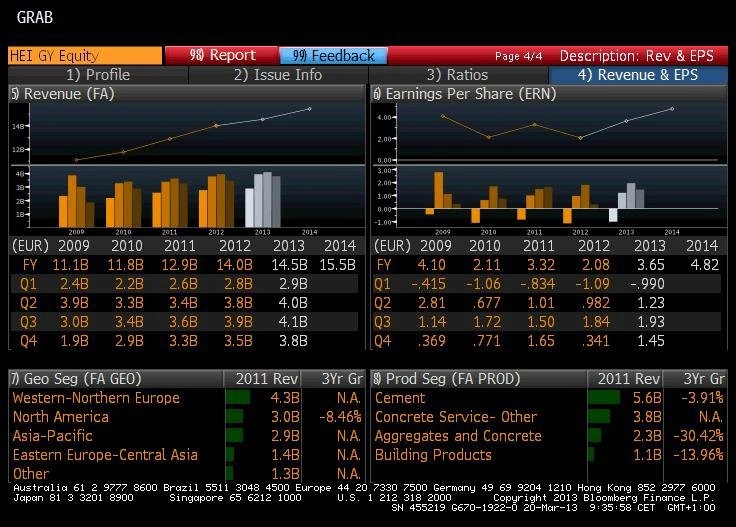736x527 pixels.
Task: Click the HEI GY Equity ticker field
Action: (x=85, y=55)
